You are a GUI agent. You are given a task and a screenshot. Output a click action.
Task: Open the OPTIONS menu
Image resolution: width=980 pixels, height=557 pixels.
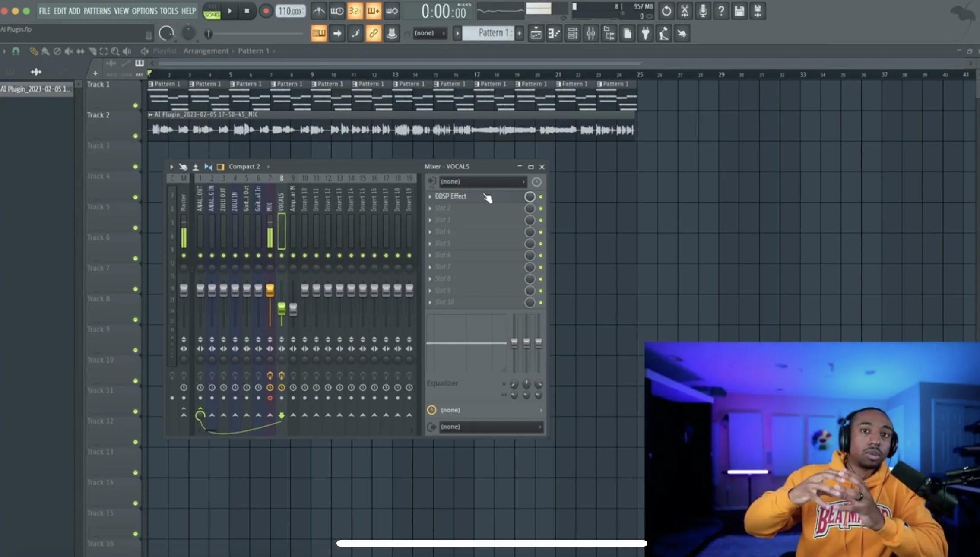[145, 11]
